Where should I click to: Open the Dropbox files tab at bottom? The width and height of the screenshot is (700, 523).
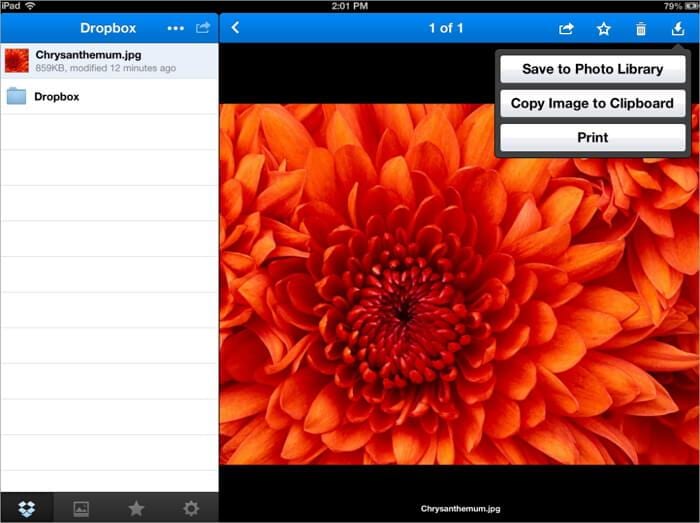[x=27, y=508]
